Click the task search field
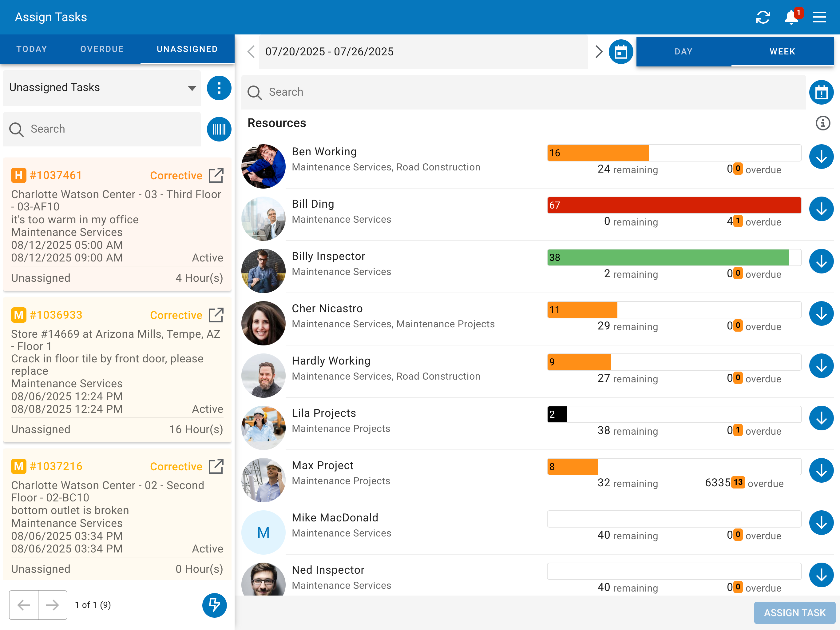 (x=102, y=129)
